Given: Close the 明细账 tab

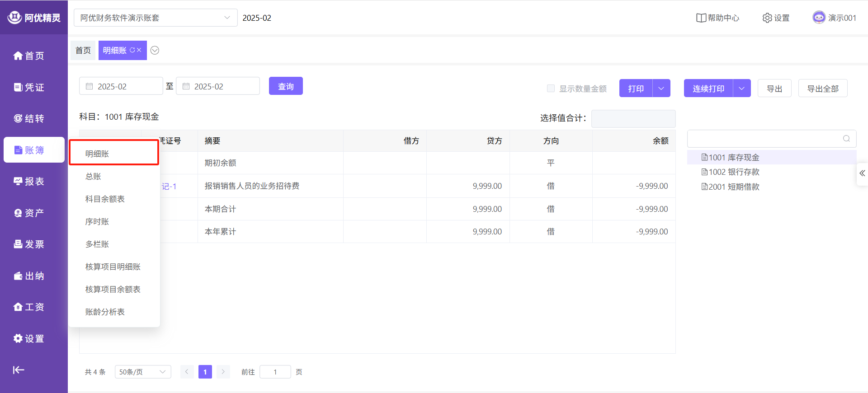Looking at the screenshot, I should pos(139,50).
